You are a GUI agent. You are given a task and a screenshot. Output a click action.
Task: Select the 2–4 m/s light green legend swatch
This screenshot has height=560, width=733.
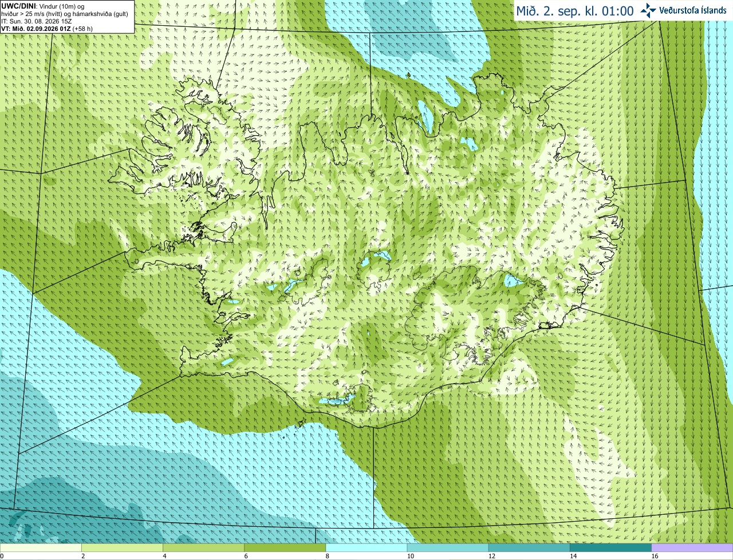click(x=122, y=548)
